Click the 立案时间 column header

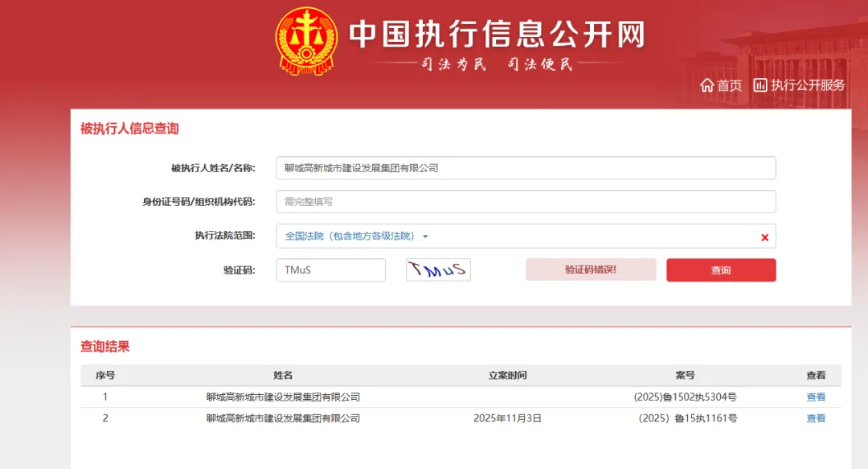pos(507,376)
